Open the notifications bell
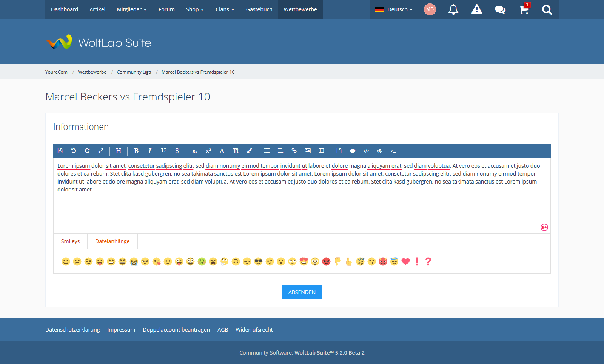This screenshot has height=364, width=604. click(x=453, y=9)
